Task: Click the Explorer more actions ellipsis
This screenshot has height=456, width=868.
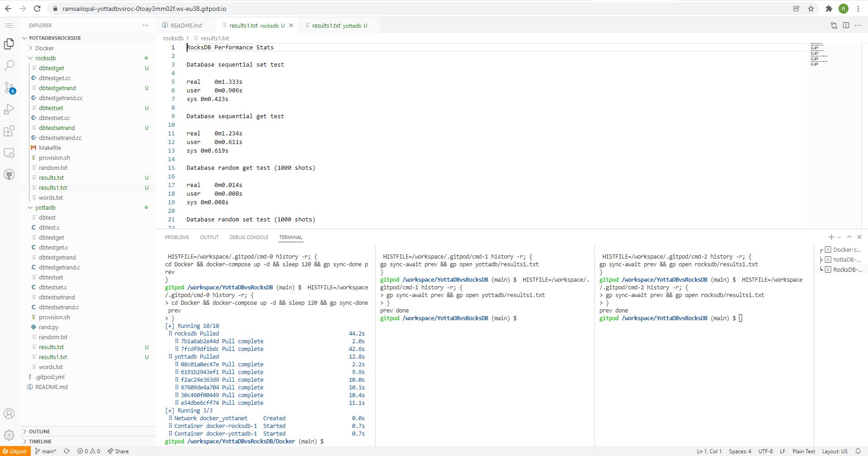Action: [x=145, y=25]
